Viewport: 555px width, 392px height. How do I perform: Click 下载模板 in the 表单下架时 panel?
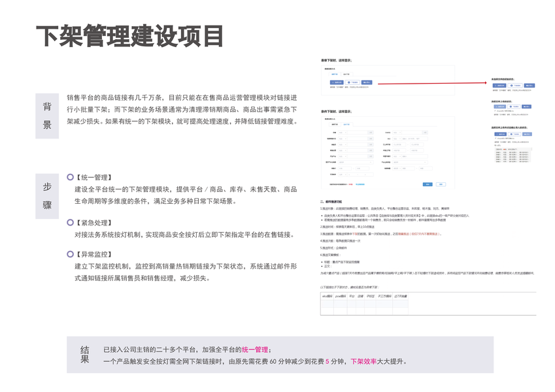pos(352,82)
